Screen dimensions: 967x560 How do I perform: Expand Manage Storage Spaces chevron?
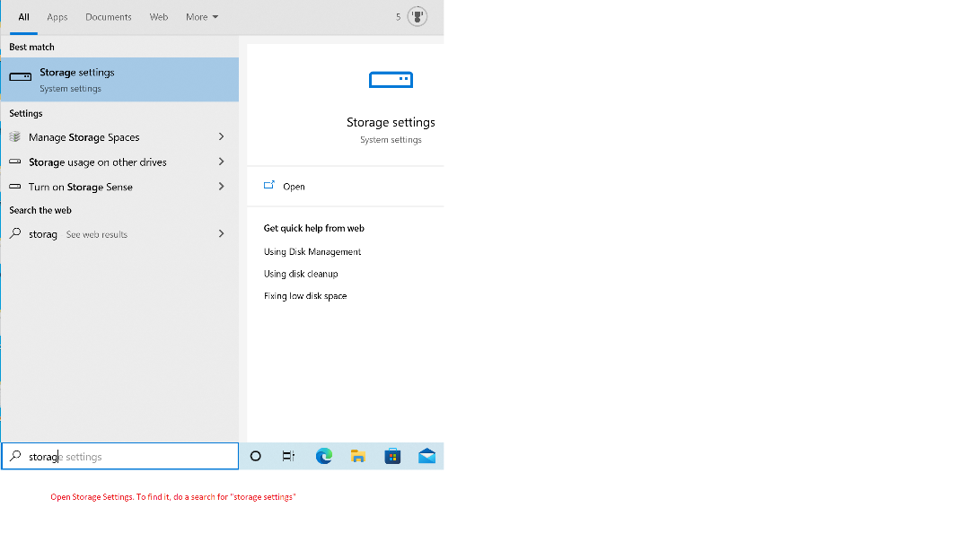pyautogui.click(x=222, y=137)
